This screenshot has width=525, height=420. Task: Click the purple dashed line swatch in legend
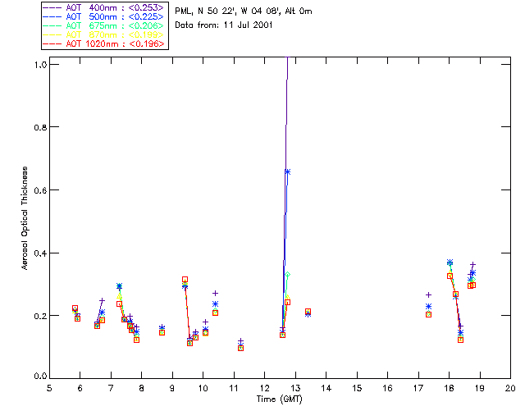pos(52,7)
